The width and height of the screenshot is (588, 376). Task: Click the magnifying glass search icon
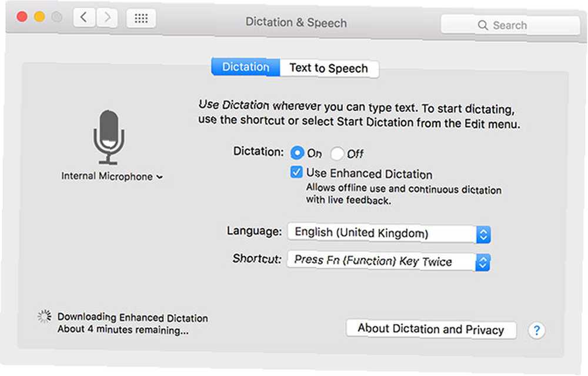pos(483,25)
